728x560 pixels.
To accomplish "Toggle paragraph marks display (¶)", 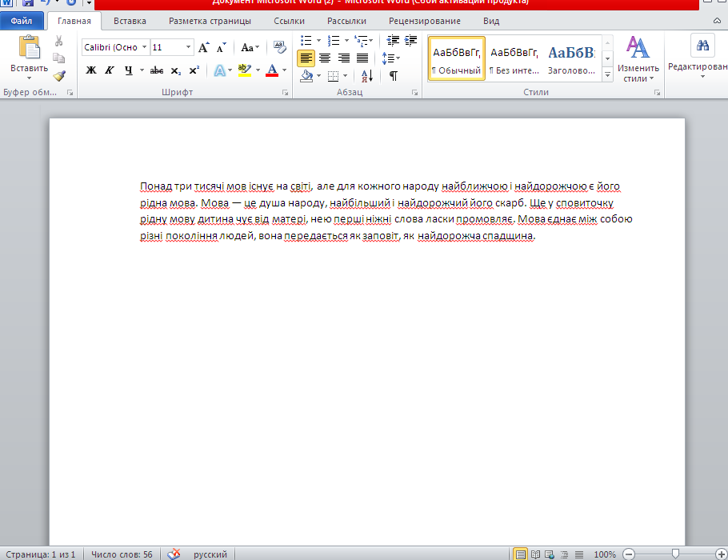I will click(393, 76).
